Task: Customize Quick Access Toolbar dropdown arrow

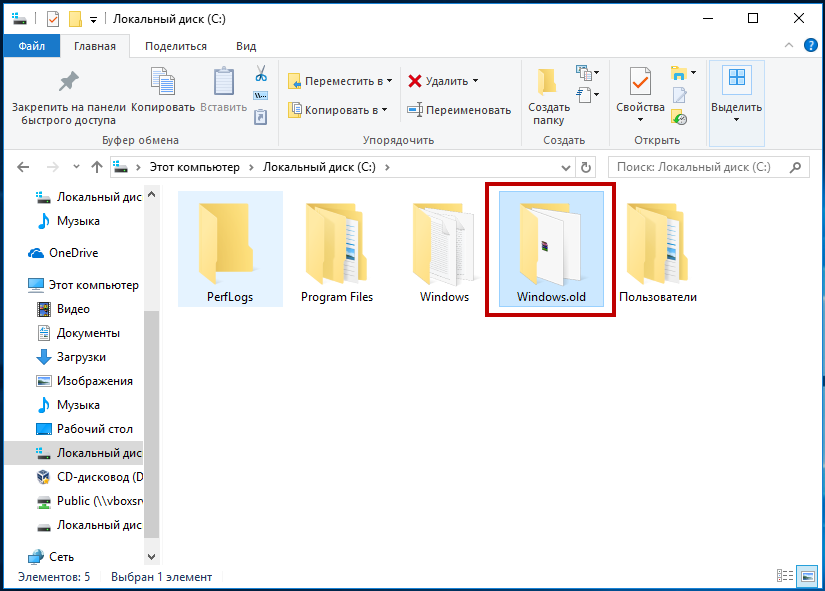Action: click(x=93, y=20)
